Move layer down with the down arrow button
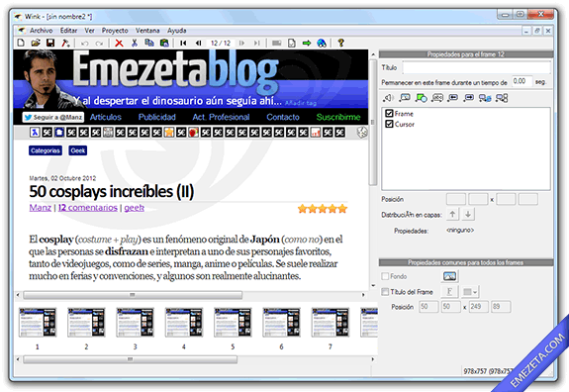 468,214
